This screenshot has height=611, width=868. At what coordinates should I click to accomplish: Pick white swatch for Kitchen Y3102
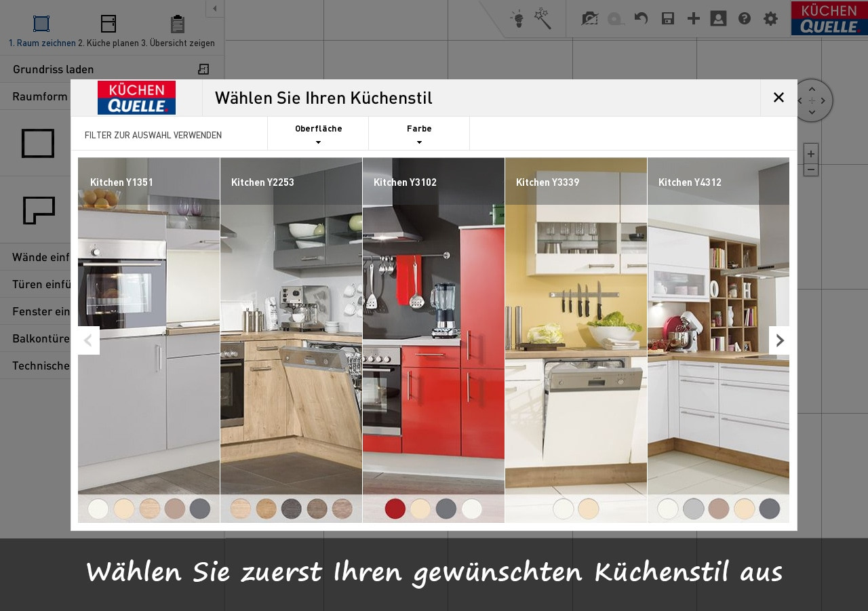[x=471, y=509]
